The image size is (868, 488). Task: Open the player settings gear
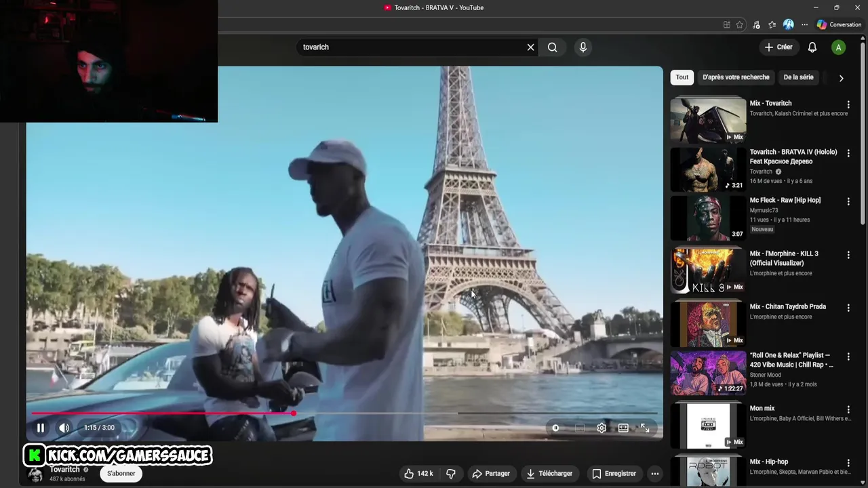tap(601, 428)
